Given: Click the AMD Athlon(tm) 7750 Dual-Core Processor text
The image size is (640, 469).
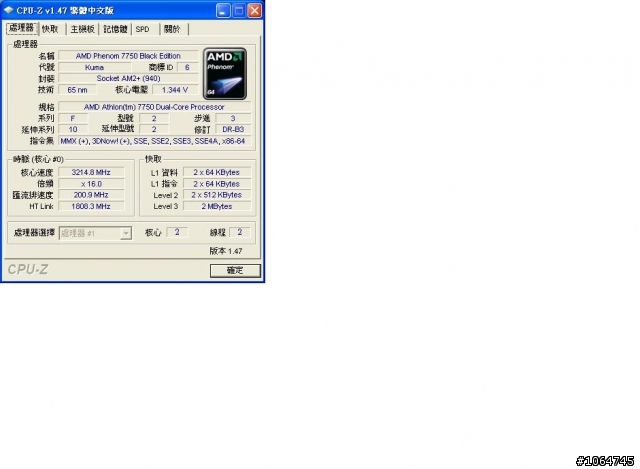Looking at the screenshot, I should (154, 107).
